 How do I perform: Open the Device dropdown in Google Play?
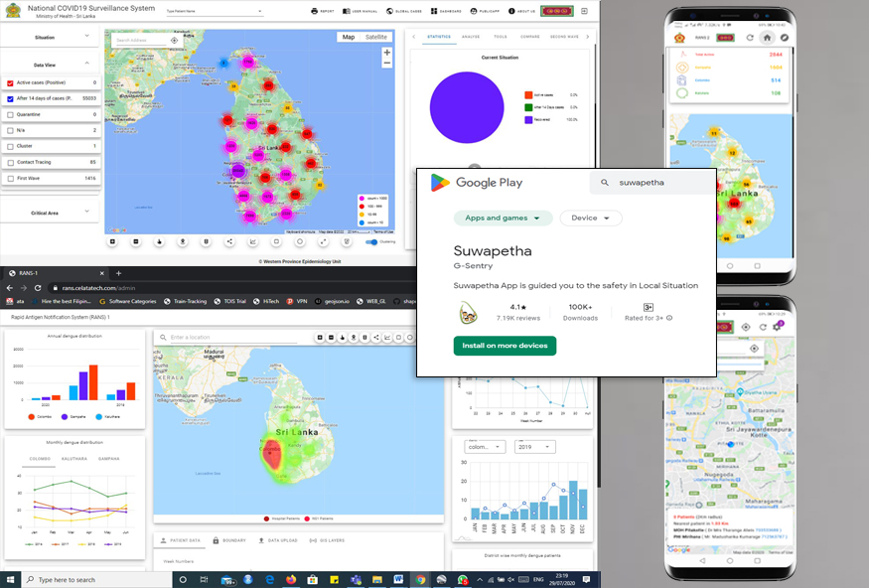point(591,219)
